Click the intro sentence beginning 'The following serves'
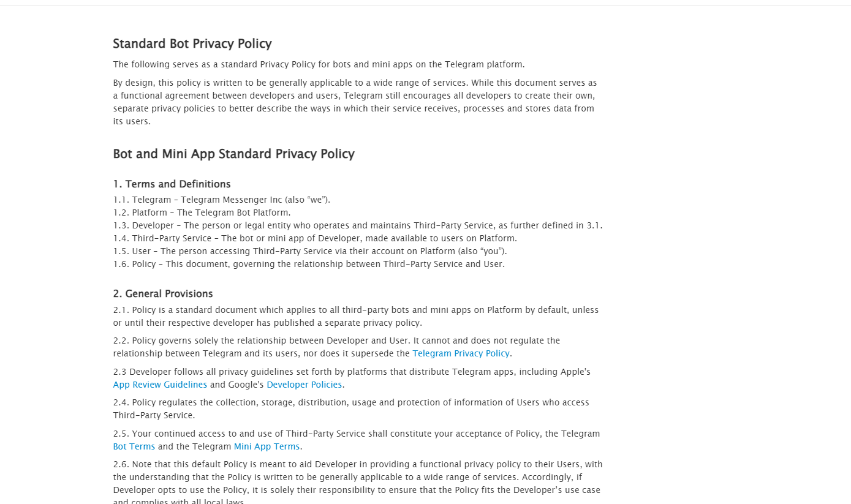 (319, 64)
